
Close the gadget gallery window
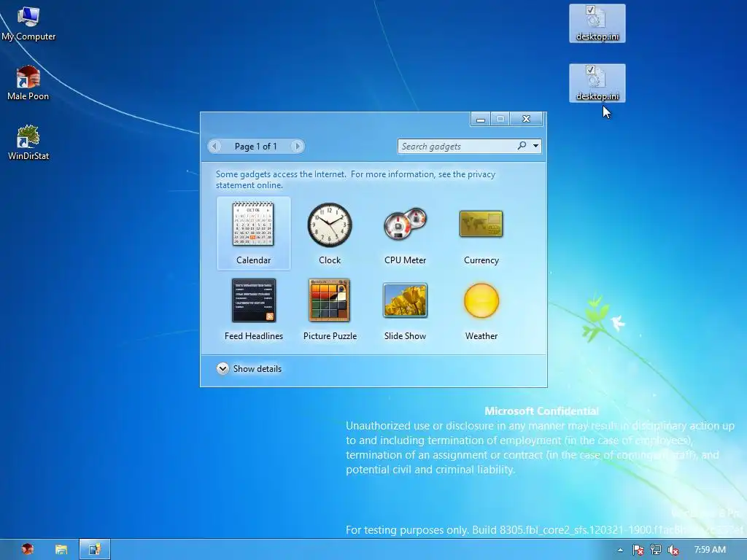pos(526,119)
